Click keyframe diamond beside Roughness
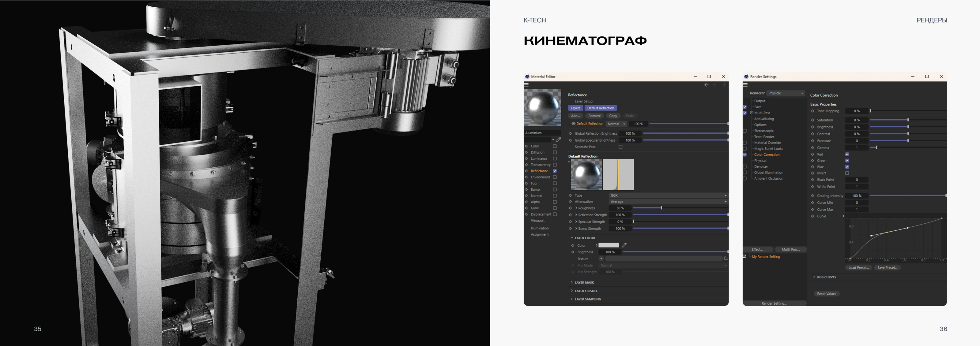This screenshot has height=346, width=980. click(x=570, y=208)
